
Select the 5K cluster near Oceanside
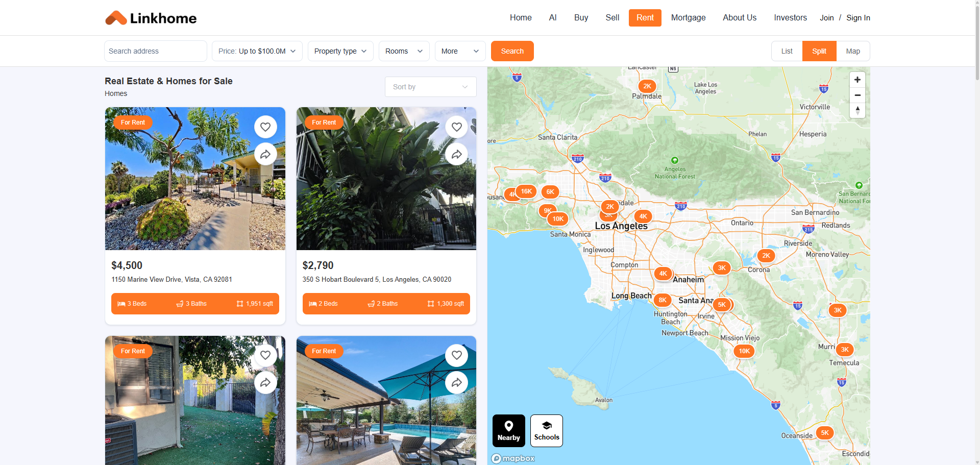click(x=825, y=433)
